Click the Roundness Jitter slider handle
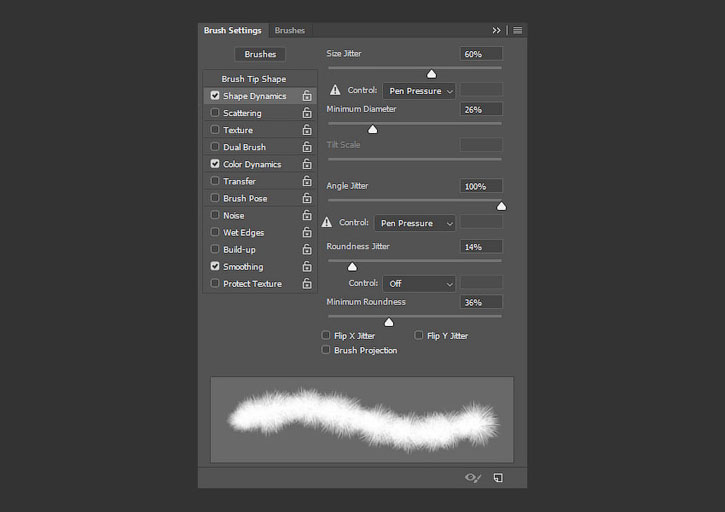725x512 pixels. coord(352,266)
